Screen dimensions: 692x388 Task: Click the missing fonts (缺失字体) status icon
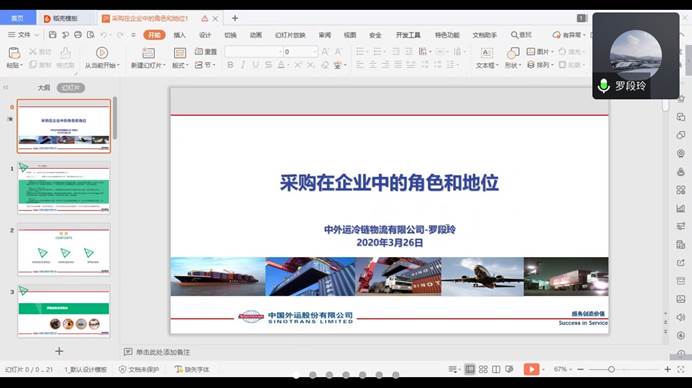coord(179,369)
